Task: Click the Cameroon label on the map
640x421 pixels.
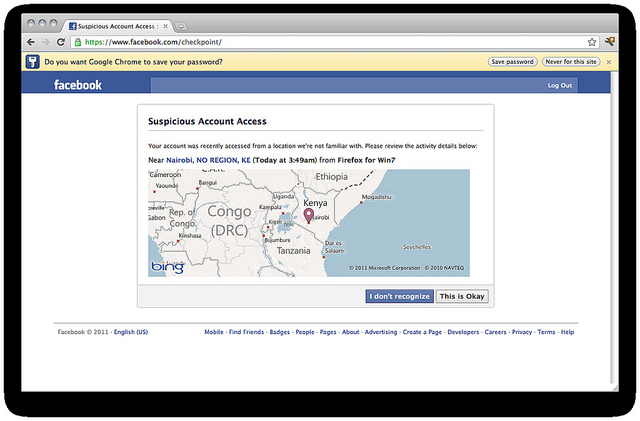Action: point(165,174)
